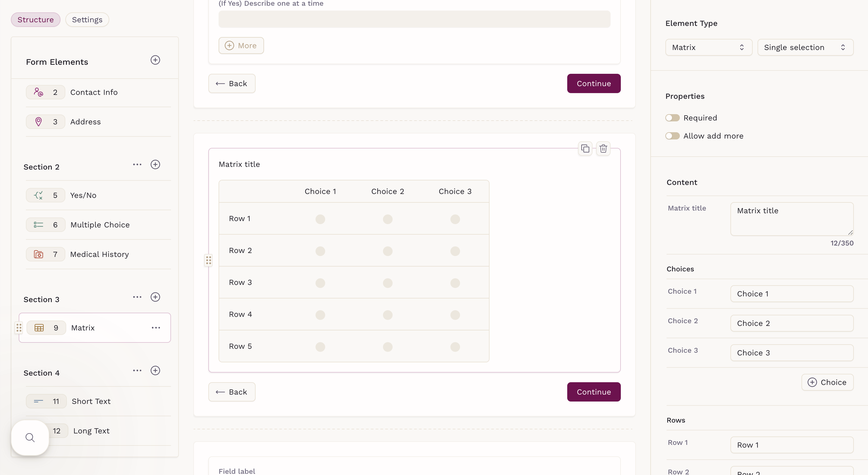Switch to the Settings tab

tap(87, 20)
